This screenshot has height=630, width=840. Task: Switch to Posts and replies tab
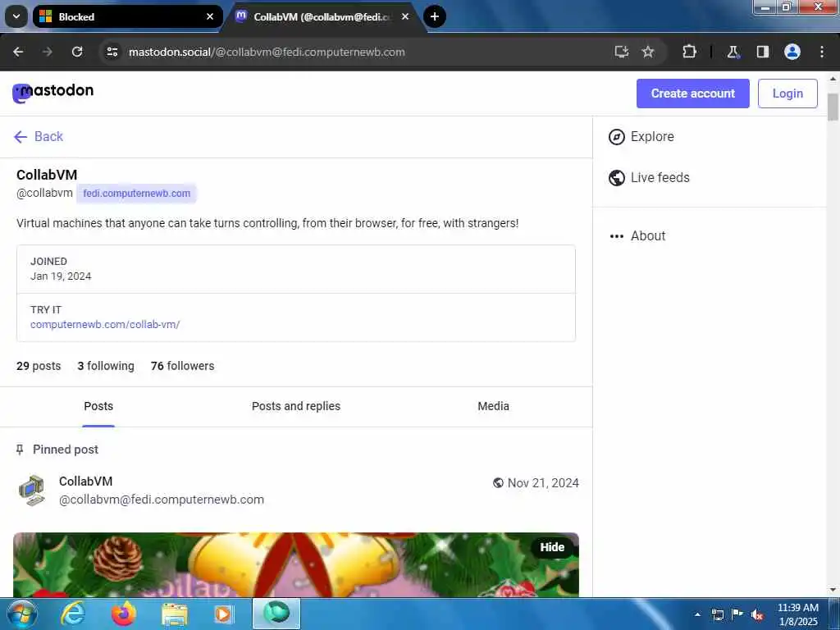click(x=296, y=406)
